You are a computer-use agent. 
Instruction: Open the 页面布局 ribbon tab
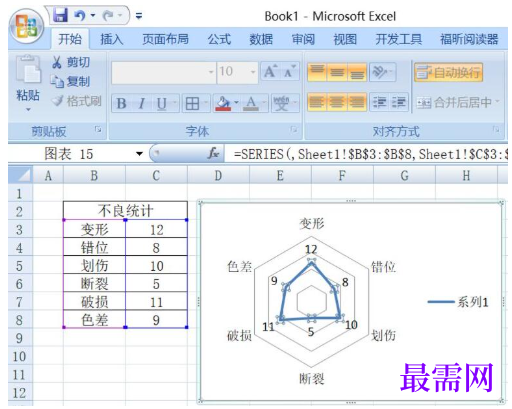click(x=165, y=39)
